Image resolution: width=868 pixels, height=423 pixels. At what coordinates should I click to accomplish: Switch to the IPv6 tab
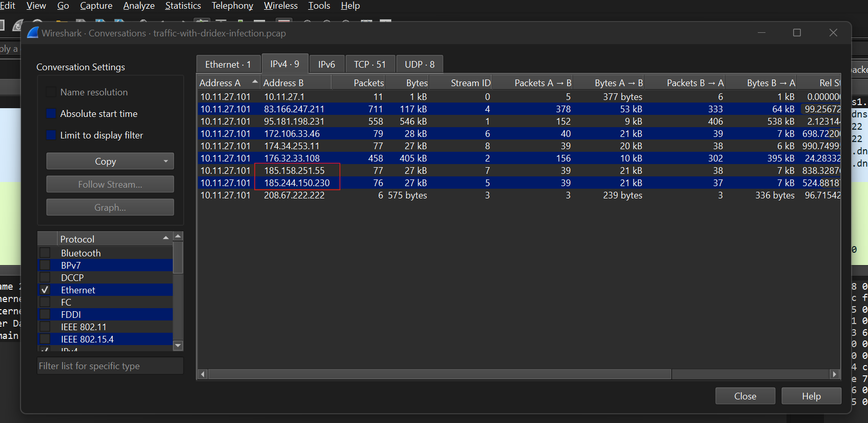327,64
